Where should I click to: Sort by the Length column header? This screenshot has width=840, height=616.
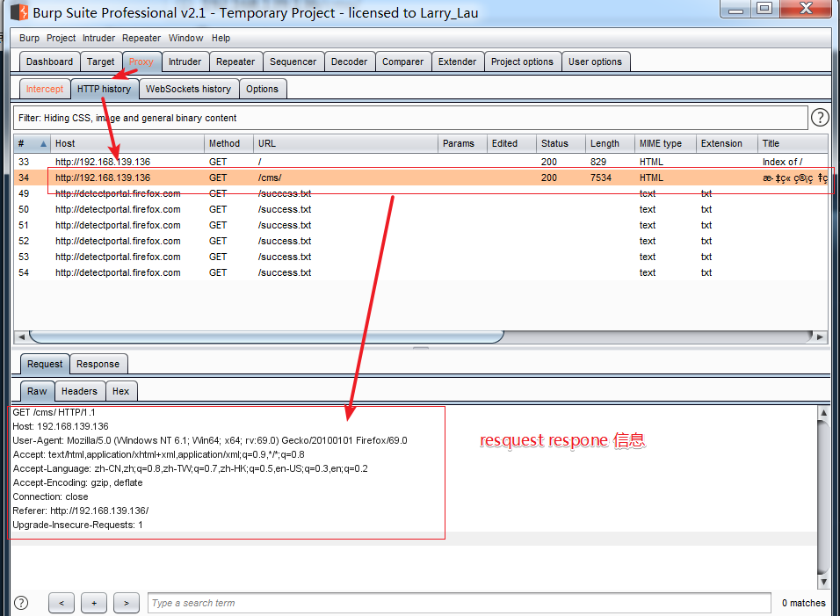tap(610, 143)
